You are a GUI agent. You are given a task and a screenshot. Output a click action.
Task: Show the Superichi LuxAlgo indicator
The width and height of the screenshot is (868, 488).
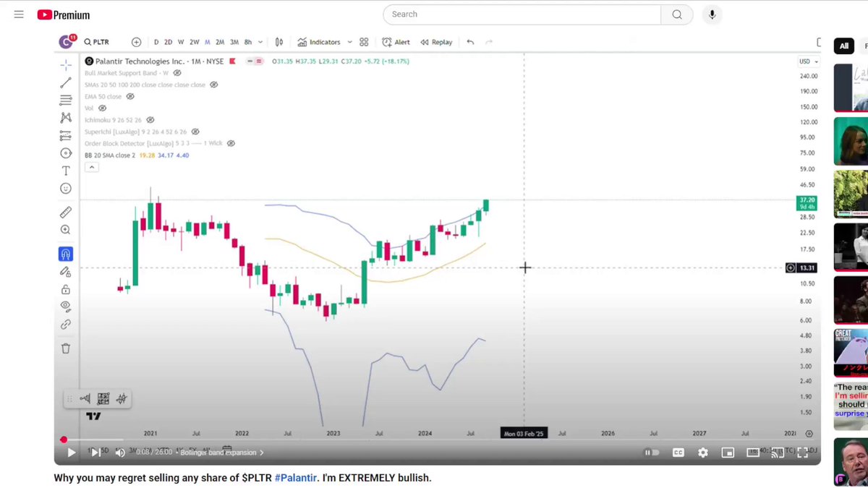pos(195,132)
